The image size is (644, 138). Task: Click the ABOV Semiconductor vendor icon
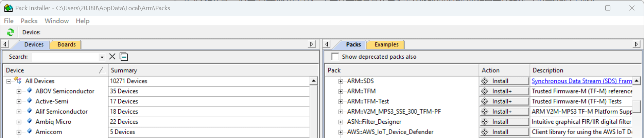[x=30, y=91]
